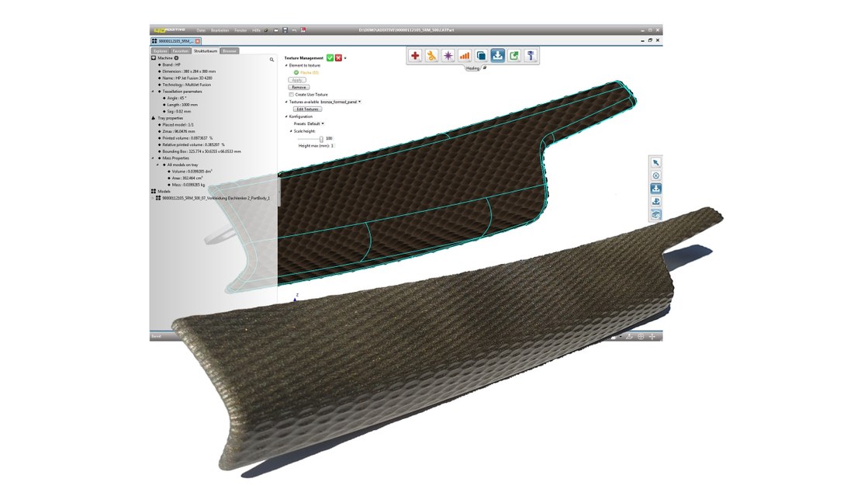The image size is (868, 489).
Task: Enable the Create User Texture checkbox
Action: pyautogui.click(x=291, y=95)
